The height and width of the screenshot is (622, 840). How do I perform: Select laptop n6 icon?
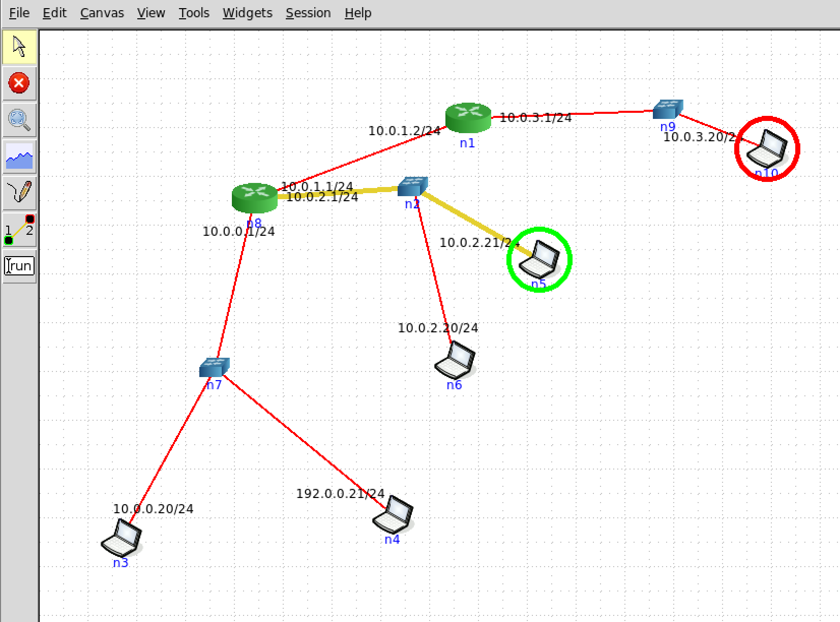tap(455, 360)
